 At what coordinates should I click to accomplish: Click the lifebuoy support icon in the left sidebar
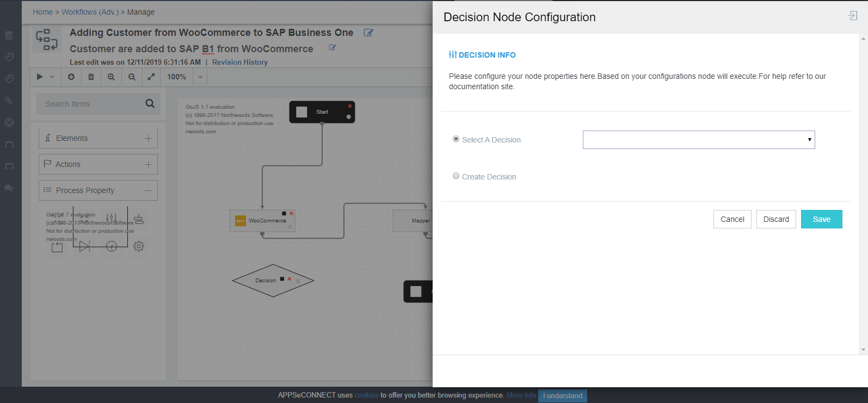click(9, 122)
